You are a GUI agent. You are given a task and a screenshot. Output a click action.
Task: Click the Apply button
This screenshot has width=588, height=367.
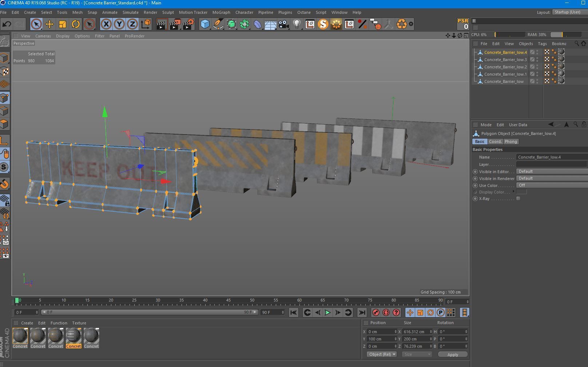pos(453,355)
